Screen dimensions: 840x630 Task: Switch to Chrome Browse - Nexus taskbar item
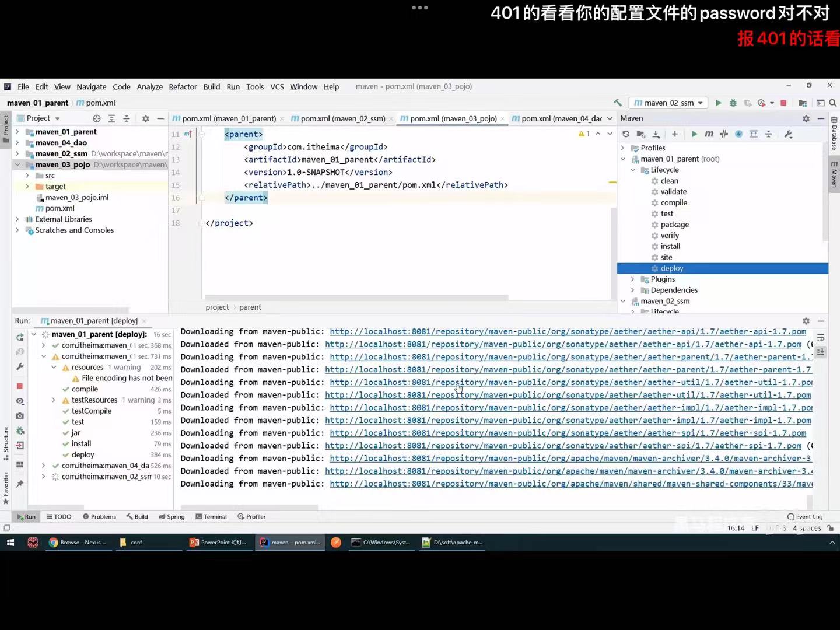pos(78,542)
